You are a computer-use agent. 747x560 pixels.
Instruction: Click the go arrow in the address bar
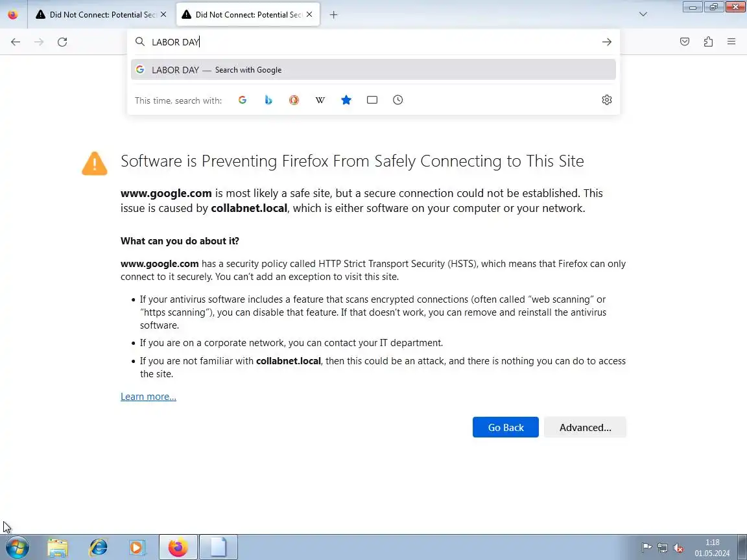606,42
